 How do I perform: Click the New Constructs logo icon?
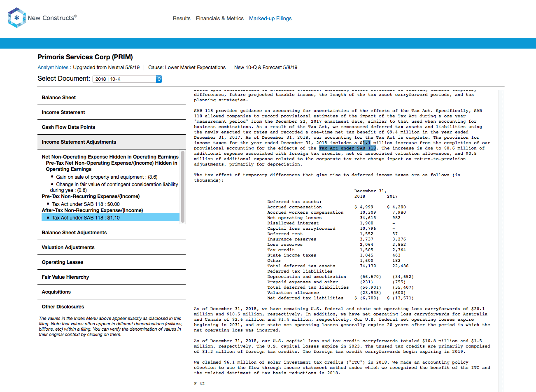tap(16, 18)
